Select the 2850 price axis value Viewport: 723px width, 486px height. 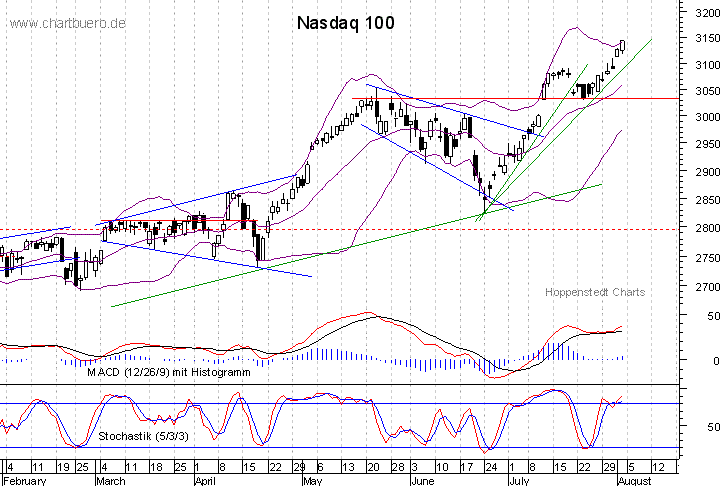pyautogui.click(x=707, y=200)
